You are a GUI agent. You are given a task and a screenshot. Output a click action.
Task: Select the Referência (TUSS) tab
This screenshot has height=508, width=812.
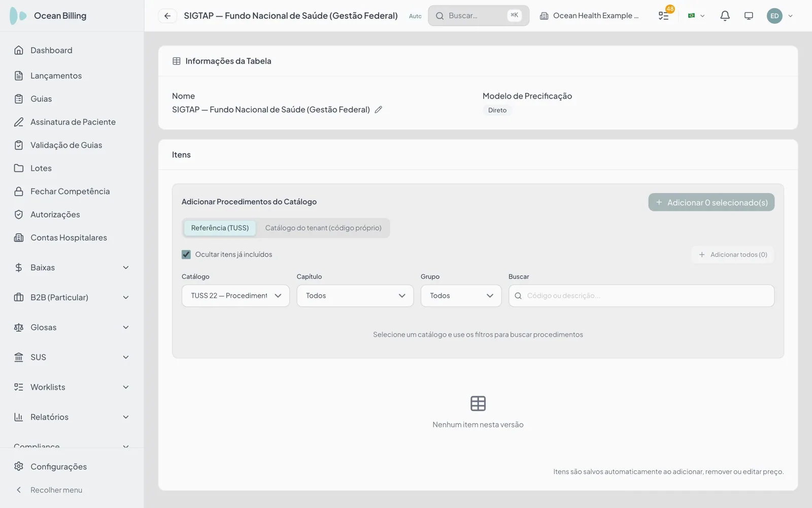coord(220,228)
